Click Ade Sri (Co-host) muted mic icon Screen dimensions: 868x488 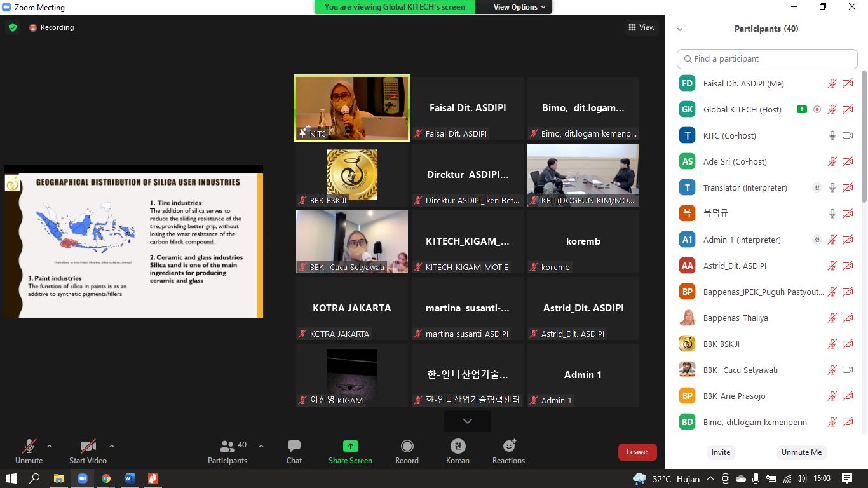pyautogui.click(x=832, y=161)
